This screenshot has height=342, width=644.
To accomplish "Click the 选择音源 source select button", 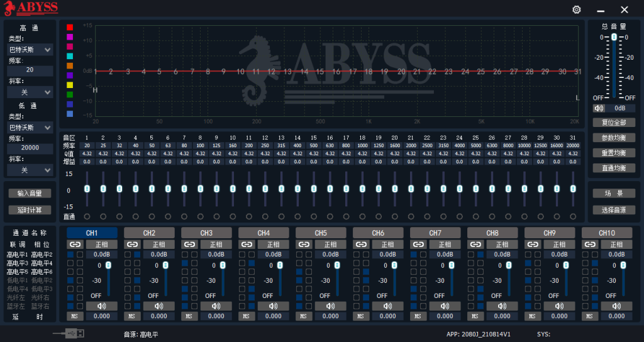I will point(614,210).
